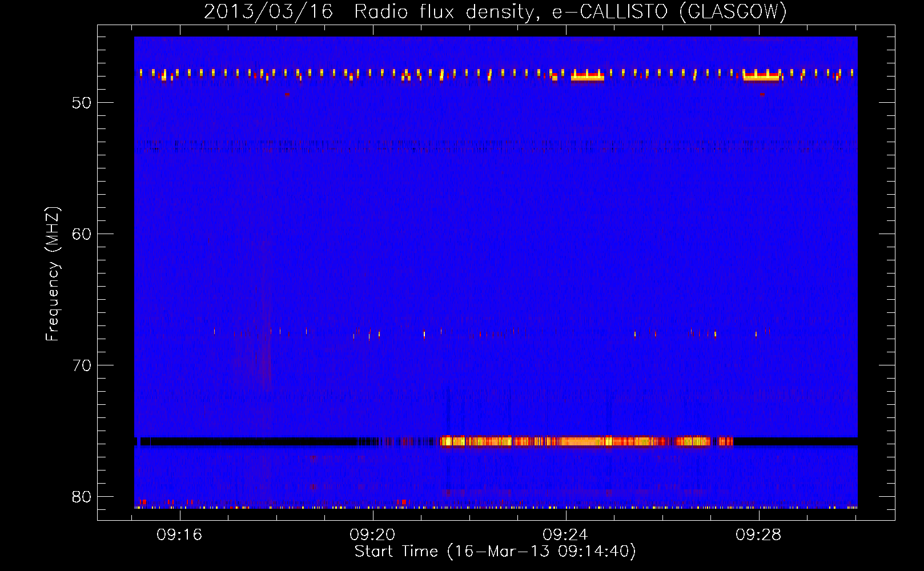Select the 09:20 time tick label
This screenshot has width=924, height=571.
tap(372, 535)
